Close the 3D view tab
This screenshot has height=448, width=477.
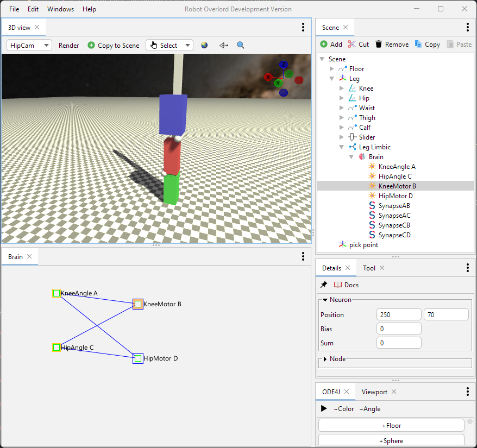[37, 27]
